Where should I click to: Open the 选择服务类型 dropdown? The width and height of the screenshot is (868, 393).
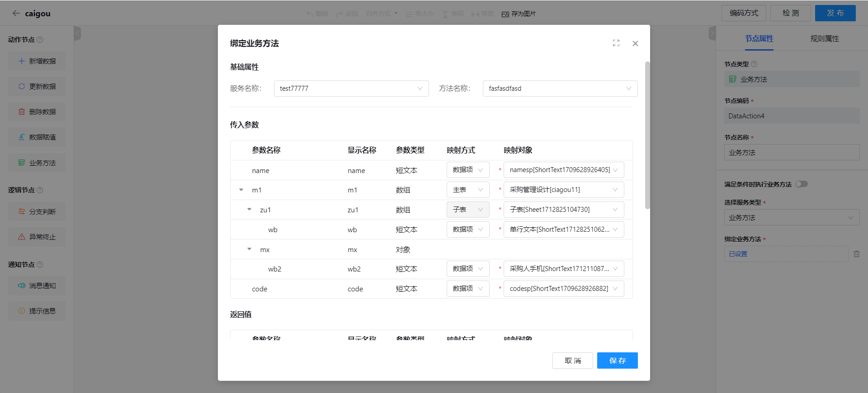point(792,218)
